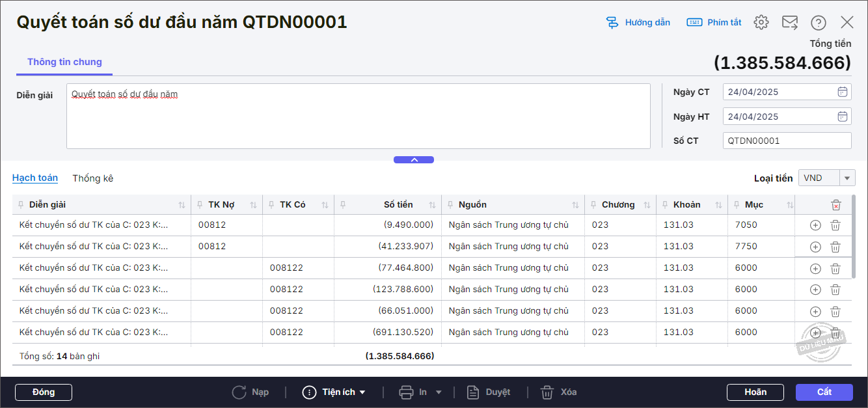This screenshot has width=868, height=408.
Task: Click the amount cell (9.490.000)
Action: click(x=388, y=225)
